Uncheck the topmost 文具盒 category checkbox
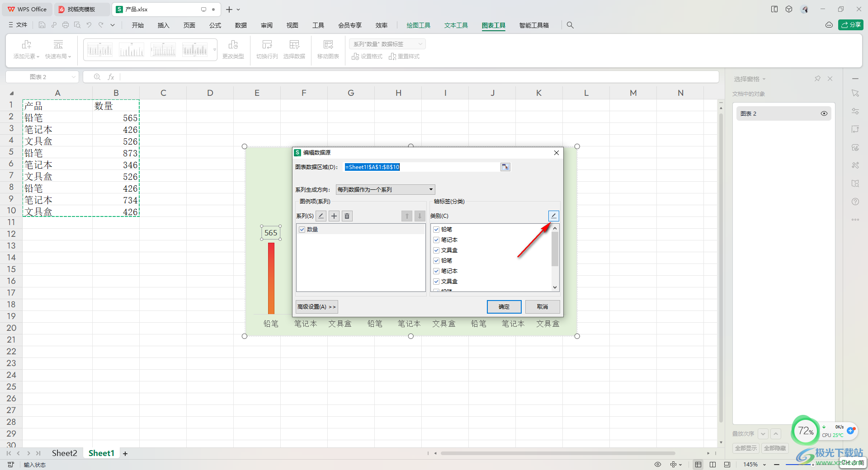Viewport: 868px width, 470px height. click(436, 250)
